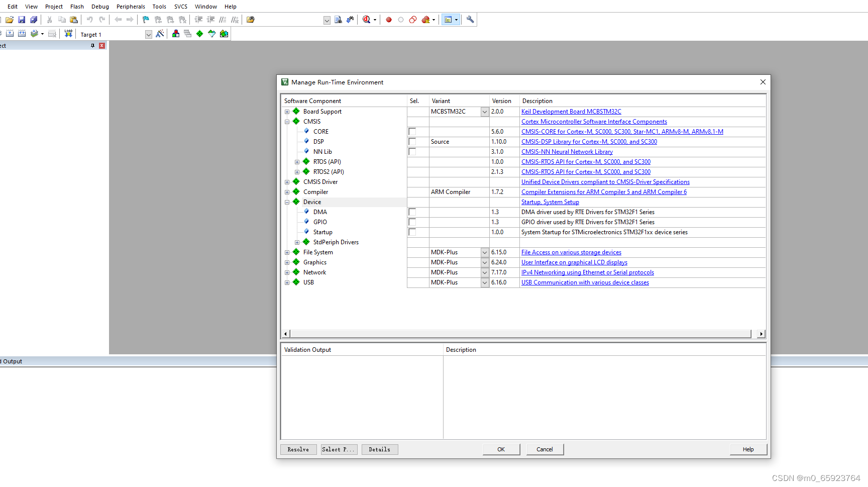Screen dimensions: 868x487
Task: Click the Indent selected lines icon
Action: point(198,20)
